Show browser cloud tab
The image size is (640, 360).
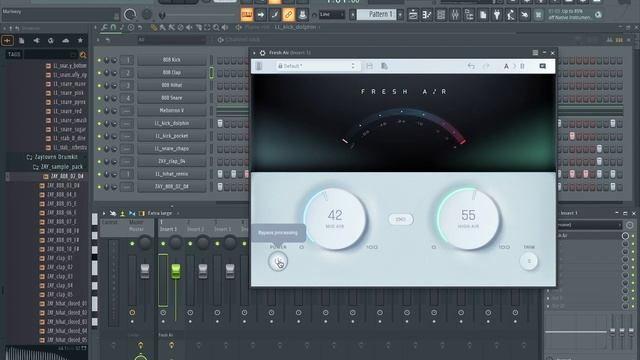tap(65, 40)
